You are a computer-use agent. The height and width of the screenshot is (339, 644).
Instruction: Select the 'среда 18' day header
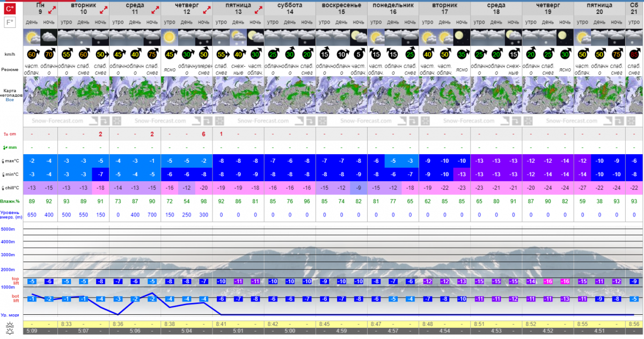pos(496,8)
